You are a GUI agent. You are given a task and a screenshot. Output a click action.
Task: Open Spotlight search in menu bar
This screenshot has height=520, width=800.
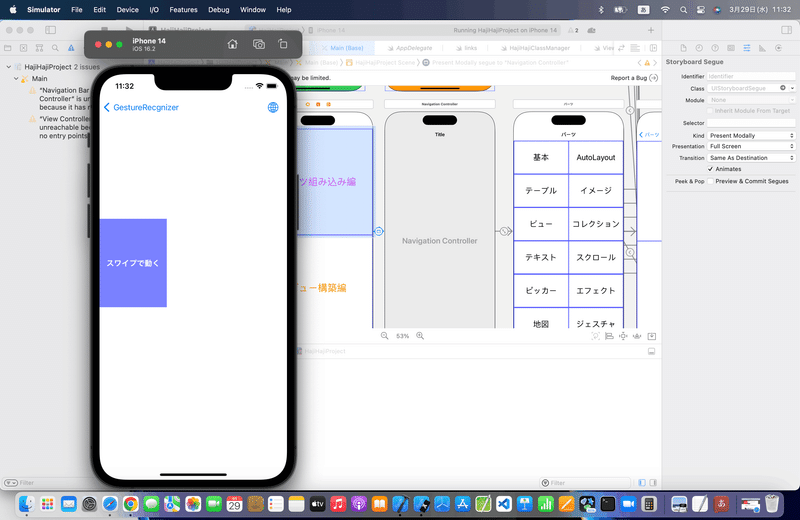point(683,10)
